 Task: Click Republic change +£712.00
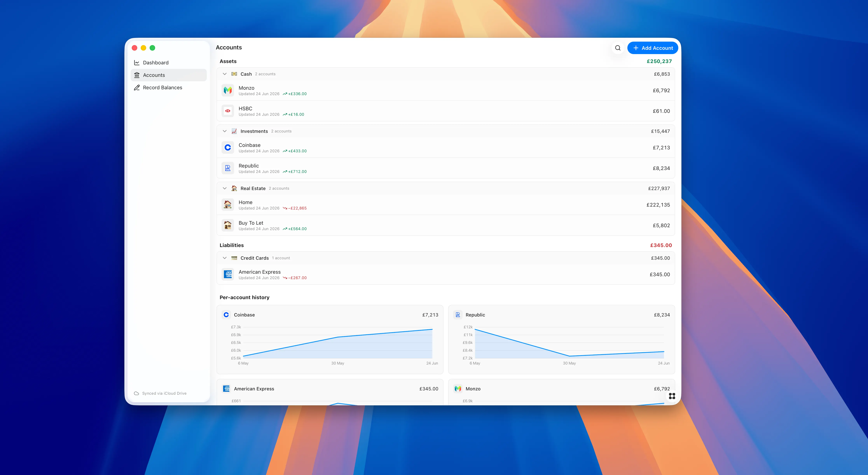[x=295, y=172]
